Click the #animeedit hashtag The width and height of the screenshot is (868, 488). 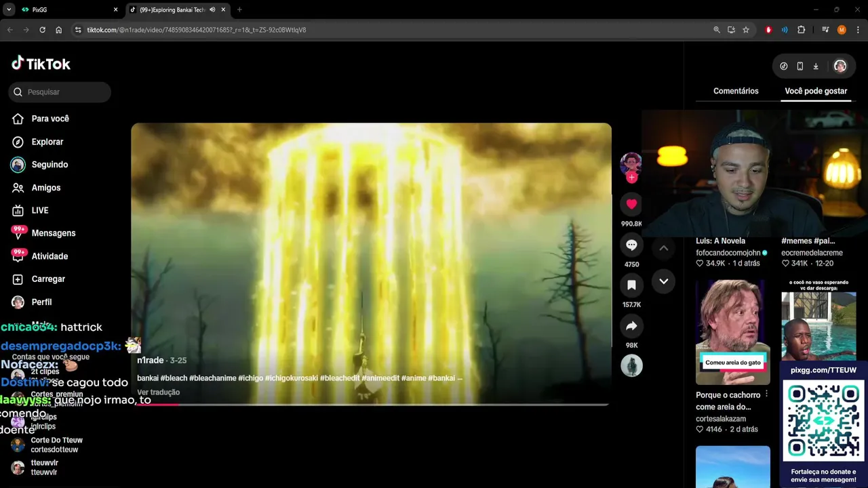click(380, 378)
